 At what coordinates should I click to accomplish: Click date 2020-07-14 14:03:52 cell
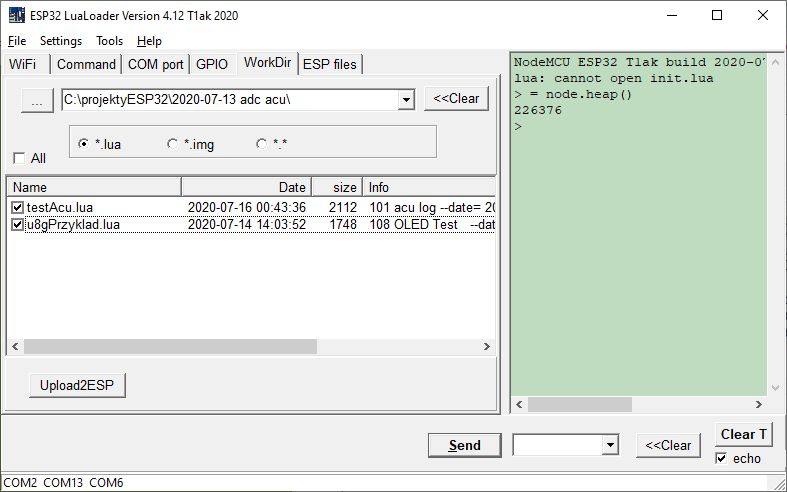click(x=247, y=224)
